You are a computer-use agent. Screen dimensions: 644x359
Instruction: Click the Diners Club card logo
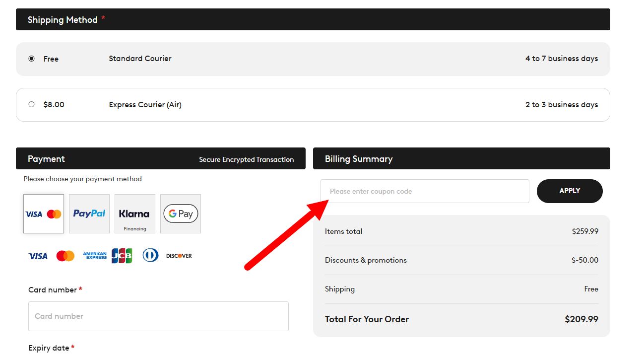click(x=150, y=255)
